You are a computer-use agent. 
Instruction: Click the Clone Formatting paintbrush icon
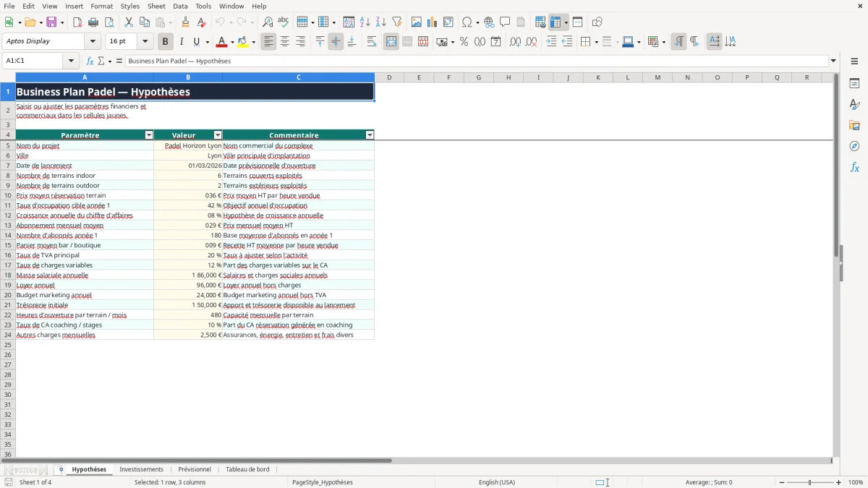[x=186, y=22]
